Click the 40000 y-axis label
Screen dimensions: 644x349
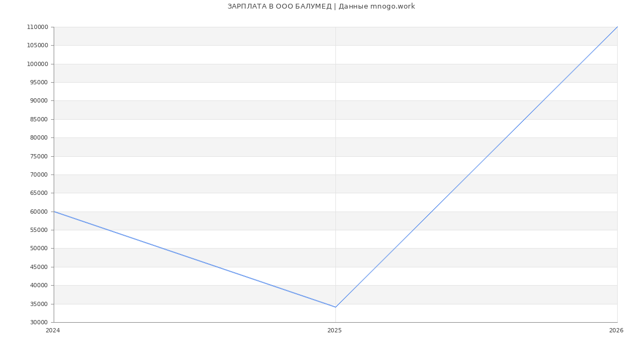click(x=39, y=285)
